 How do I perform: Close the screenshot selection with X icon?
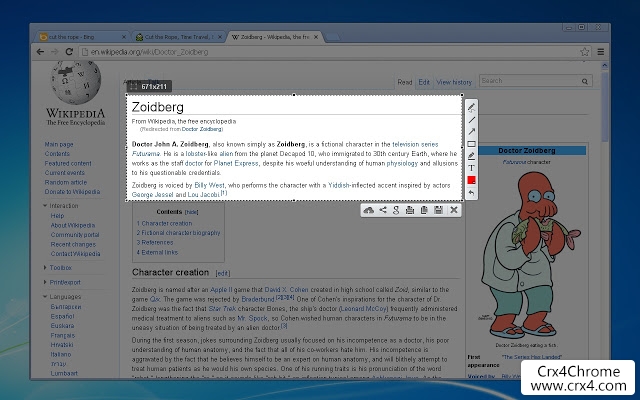click(x=453, y=210)
